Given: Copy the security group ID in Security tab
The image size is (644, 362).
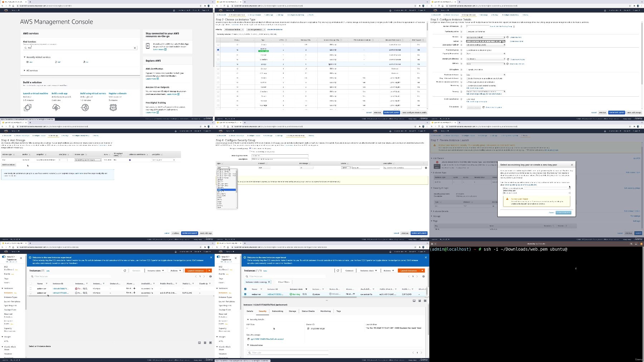Looking at the screenshot, I should point(249,339).
